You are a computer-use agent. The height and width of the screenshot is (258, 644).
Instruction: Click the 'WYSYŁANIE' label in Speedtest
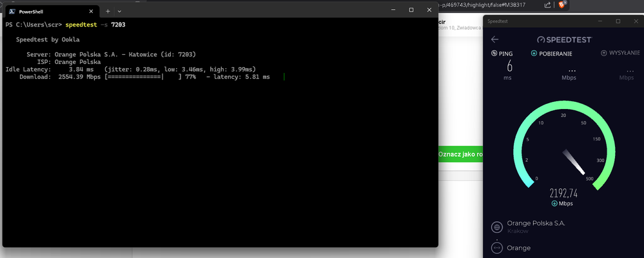click(624, 53)
